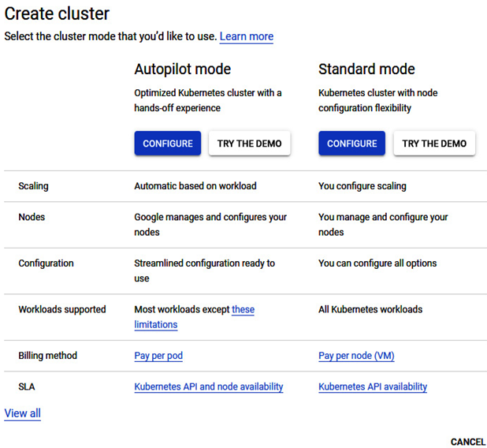Open the Pay per node (VM) link
Image resolution: width=487 pixels, height=448 pixels.
click(x=356, y=356)
